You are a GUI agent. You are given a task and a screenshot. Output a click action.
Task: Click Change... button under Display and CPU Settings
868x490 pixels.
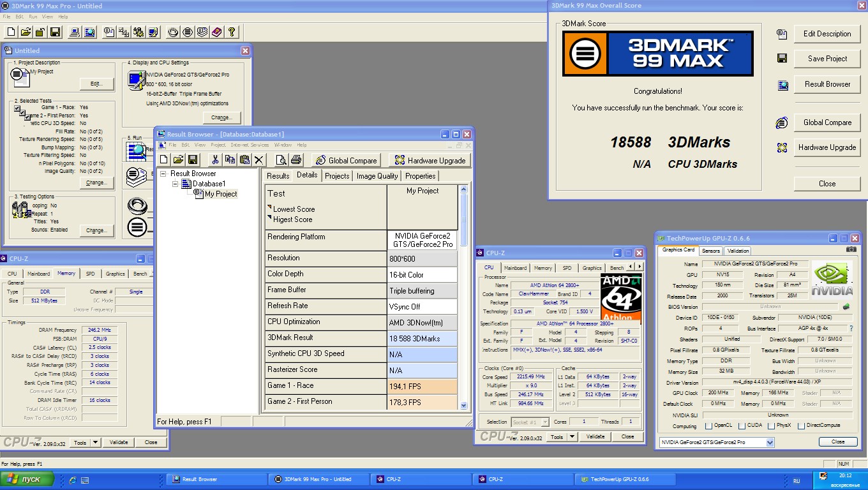tap(221, 117)
